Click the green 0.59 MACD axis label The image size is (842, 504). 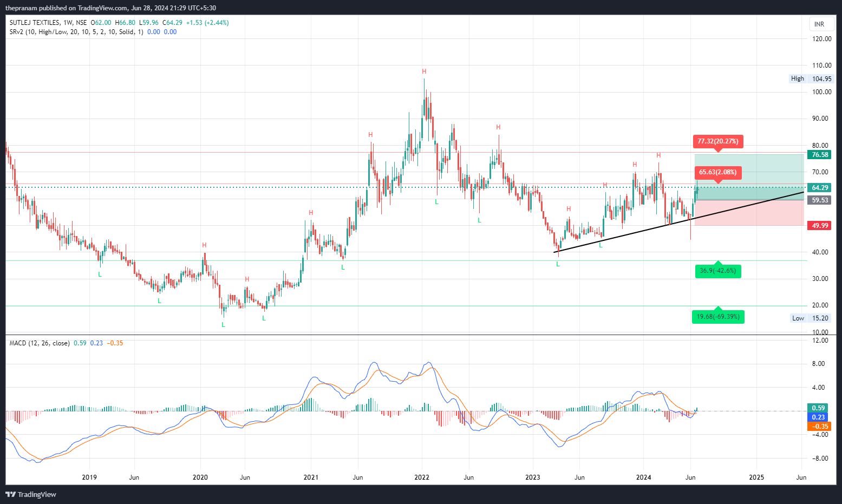tap(819, 408)
